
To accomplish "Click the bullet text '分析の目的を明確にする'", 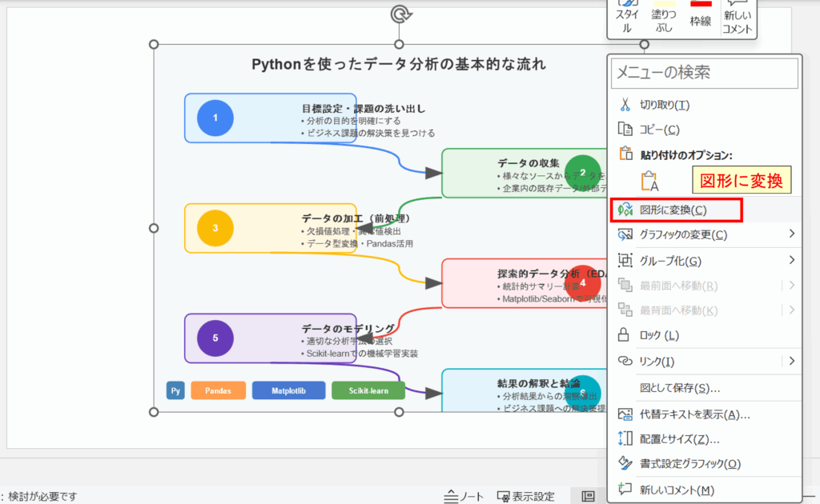I will click(x=351, y=121).
